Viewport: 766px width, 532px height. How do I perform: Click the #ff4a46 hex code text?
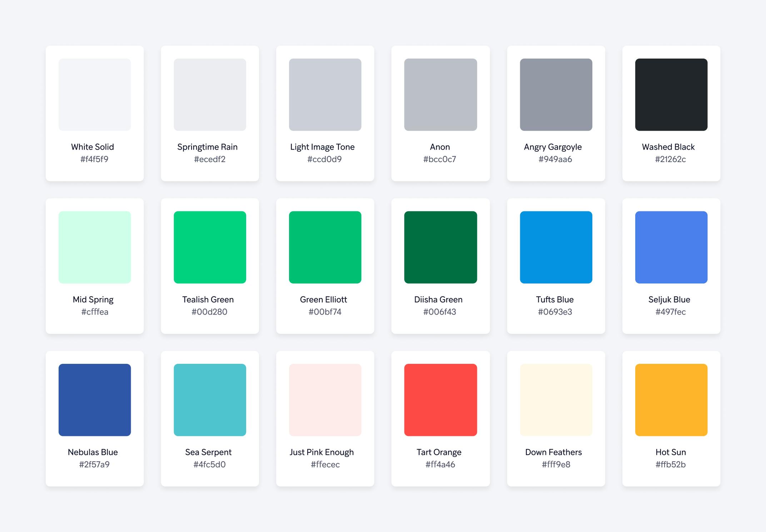440,465
